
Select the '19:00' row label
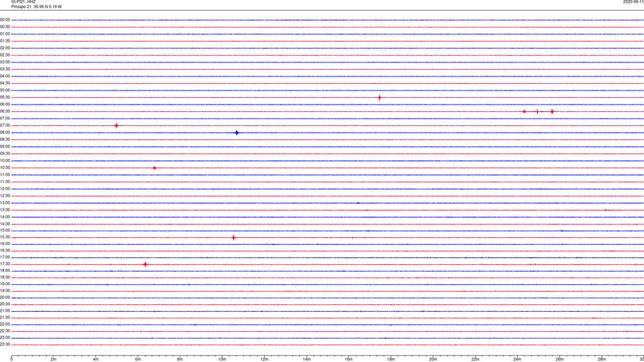(x=5, y=284)
